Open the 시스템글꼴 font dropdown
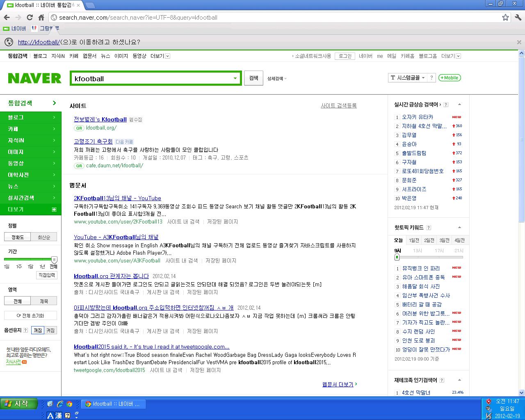 tap(407, 78)
